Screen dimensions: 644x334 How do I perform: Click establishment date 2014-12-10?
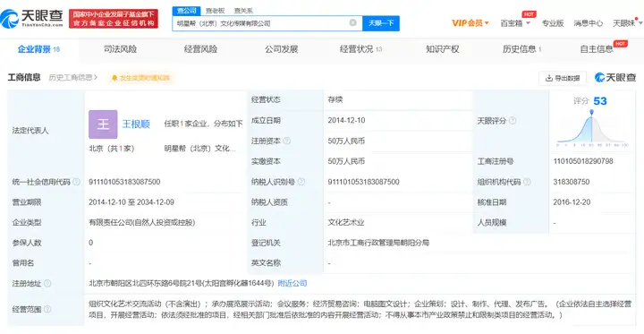pos(346,121)
